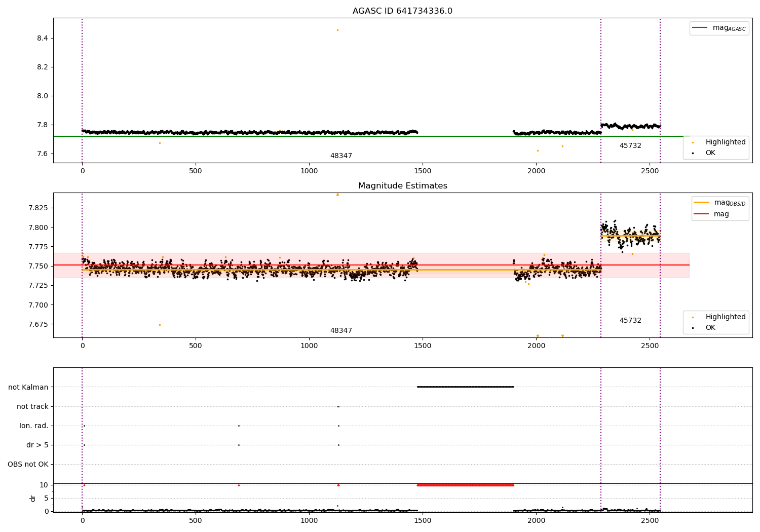
Task: Click the 7.6 y-axis tick label
Action: click(x=42, y=154)
